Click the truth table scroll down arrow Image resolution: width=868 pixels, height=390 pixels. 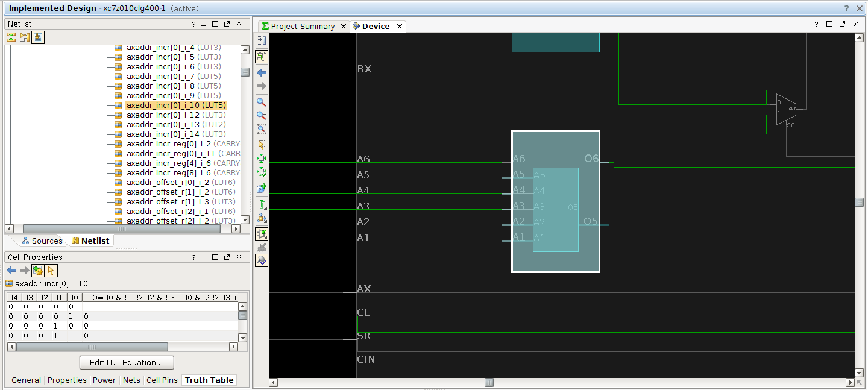[243, 338]
